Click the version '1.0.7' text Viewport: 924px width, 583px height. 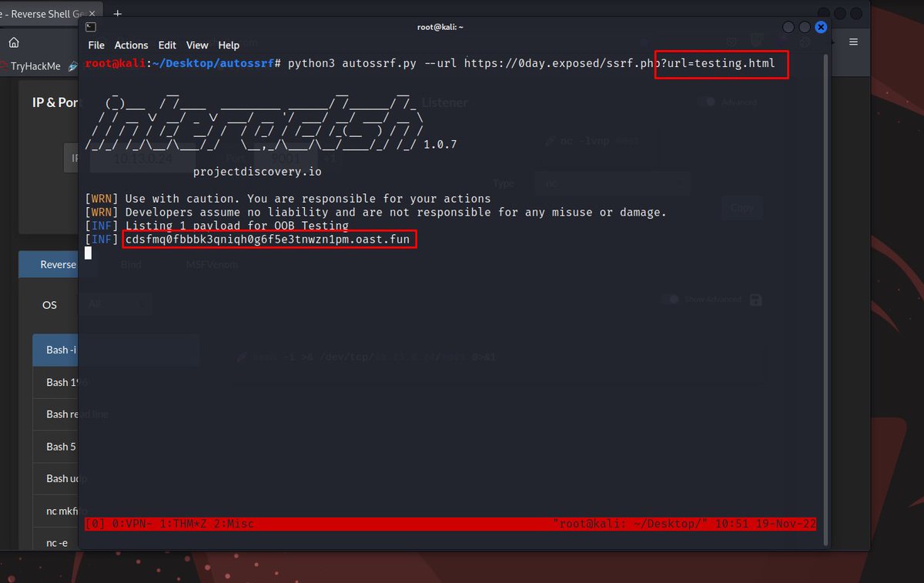pos(440,144)
